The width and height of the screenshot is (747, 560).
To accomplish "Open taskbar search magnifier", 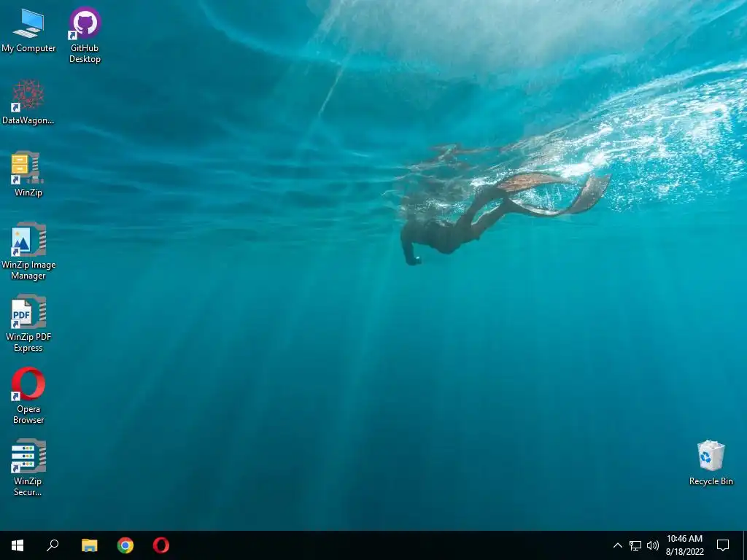I will [x=53, y=545].
